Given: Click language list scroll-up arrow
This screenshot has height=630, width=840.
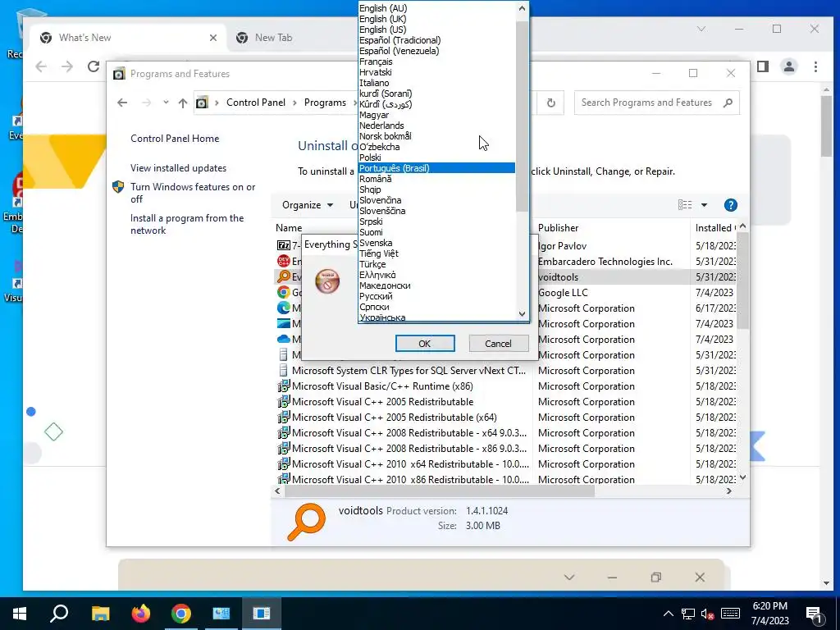Looking at the screenshot, I should [x=523, y=8].
